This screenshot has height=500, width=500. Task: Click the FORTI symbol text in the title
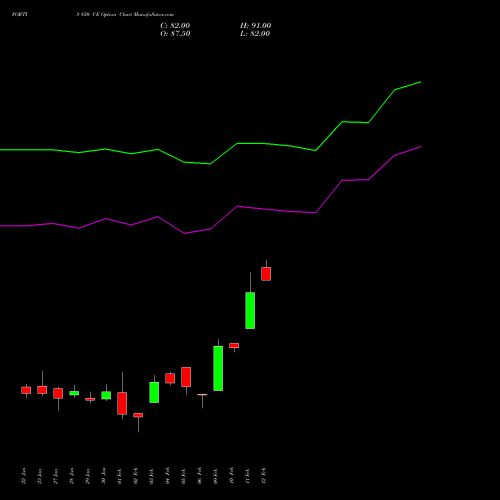click(x=20, y=14)
